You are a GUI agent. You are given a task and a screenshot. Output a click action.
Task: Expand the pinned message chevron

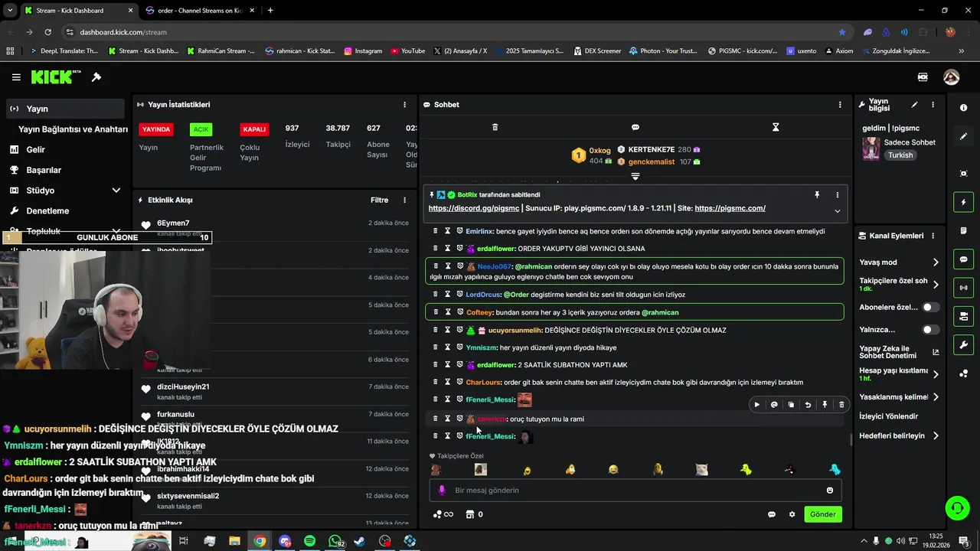point(837,211)
